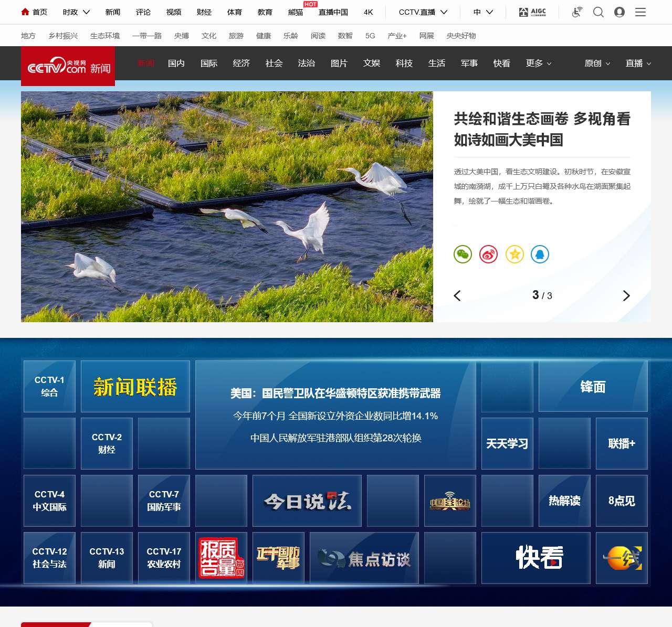
Task: Open the hamburger menu icon
Action: click(x=640, y=12)
